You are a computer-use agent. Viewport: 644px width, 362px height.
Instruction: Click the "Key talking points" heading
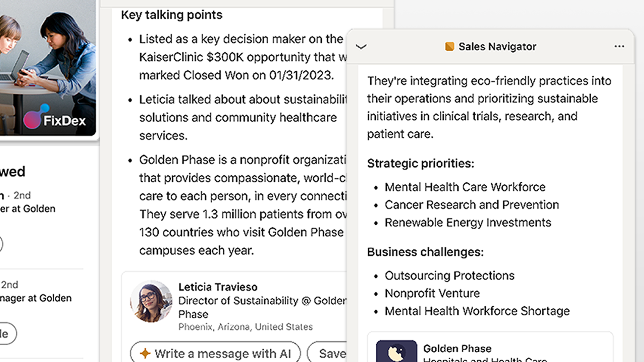tap(171, 15)
